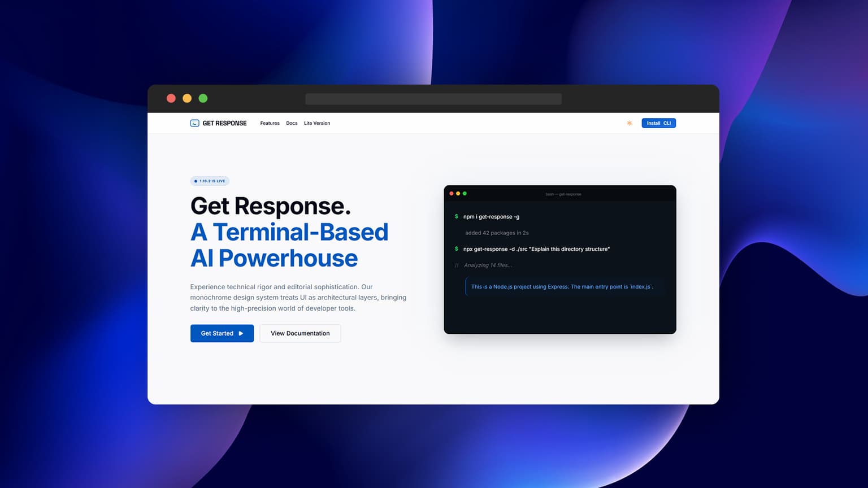This screenshot has width=868, height=488.
Task: Click the 'bash — get-response' terminal title
Action: point(563,194)
